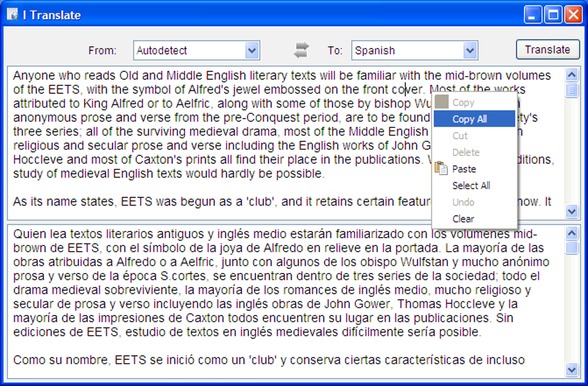This screenshot has width=588, height=386.
Task: Click the "I Translate" window title text
Action: point(52,15)
